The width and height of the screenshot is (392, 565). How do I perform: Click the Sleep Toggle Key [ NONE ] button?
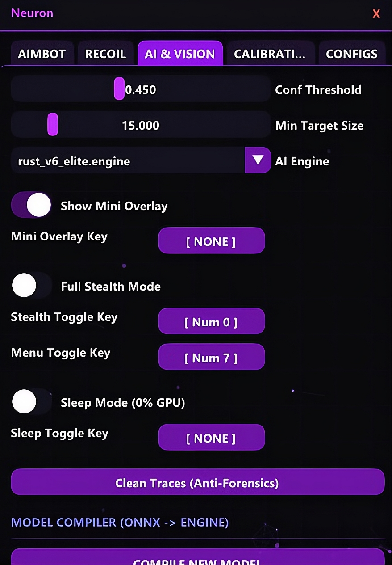tap(211, 438)
